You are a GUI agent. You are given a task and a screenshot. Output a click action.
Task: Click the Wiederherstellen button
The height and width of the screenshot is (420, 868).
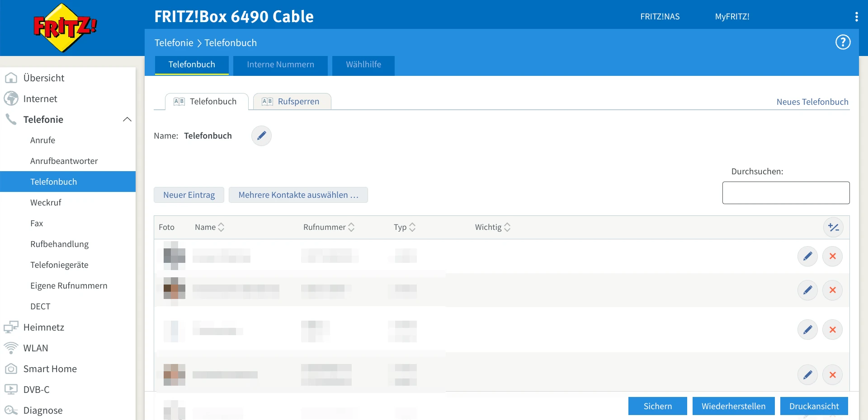click(x=734, y=406)
